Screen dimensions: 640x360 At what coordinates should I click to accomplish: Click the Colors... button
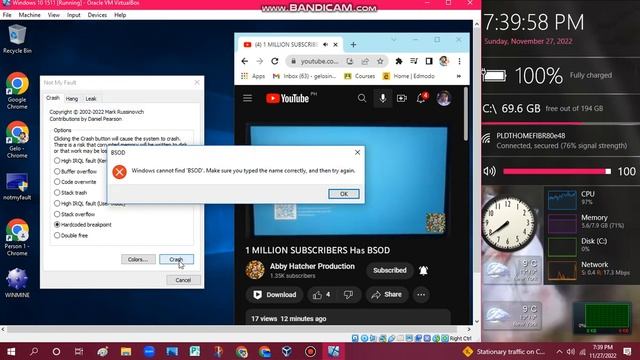(x=138, y=259)
